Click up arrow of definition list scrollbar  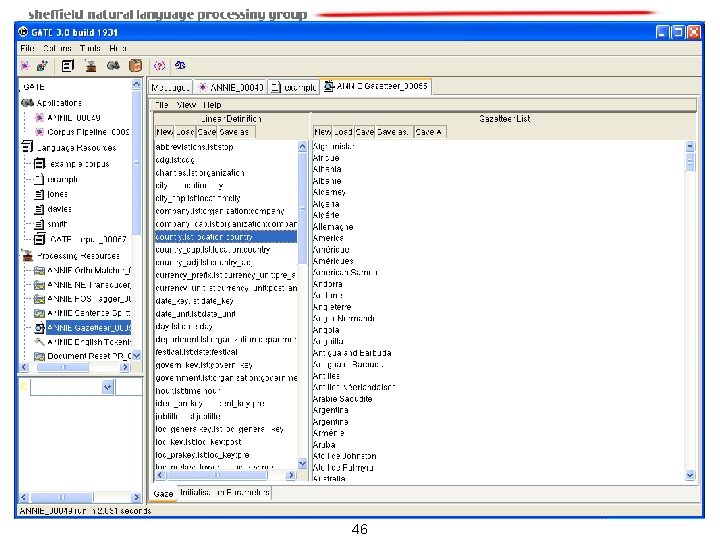pos(302,146)
